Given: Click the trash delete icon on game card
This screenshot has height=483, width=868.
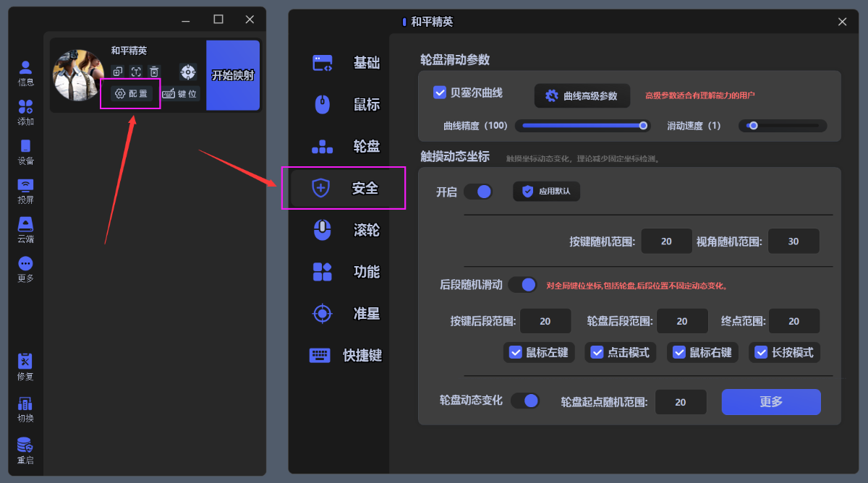Looking at the screenshot, I should pyautogui.click(x=154, y=72).
